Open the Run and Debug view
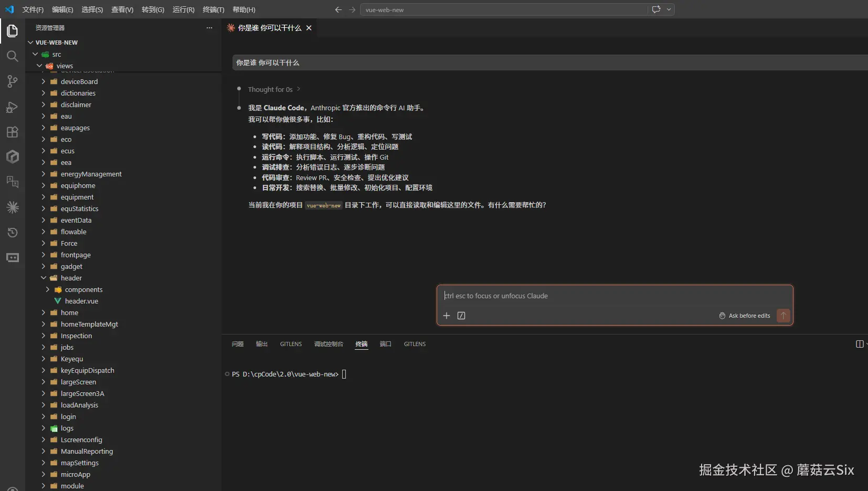868x491 pixels. pyautogui.click(x=13, y=107)
